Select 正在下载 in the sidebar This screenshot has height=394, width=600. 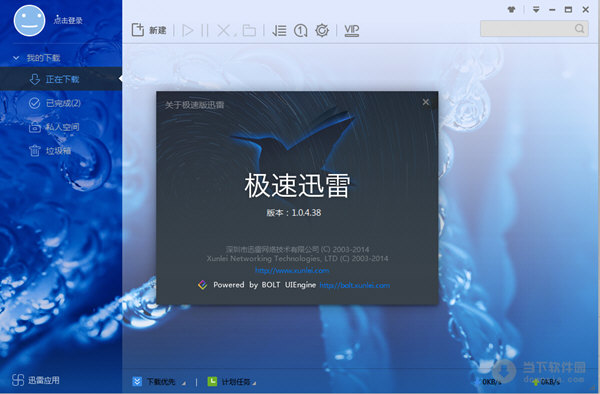(x=61, y=79)
